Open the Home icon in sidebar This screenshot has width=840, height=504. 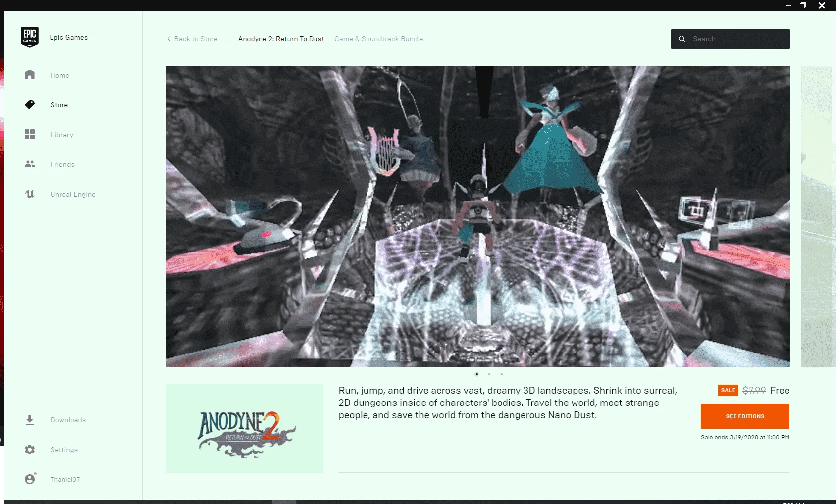[30, 75]
